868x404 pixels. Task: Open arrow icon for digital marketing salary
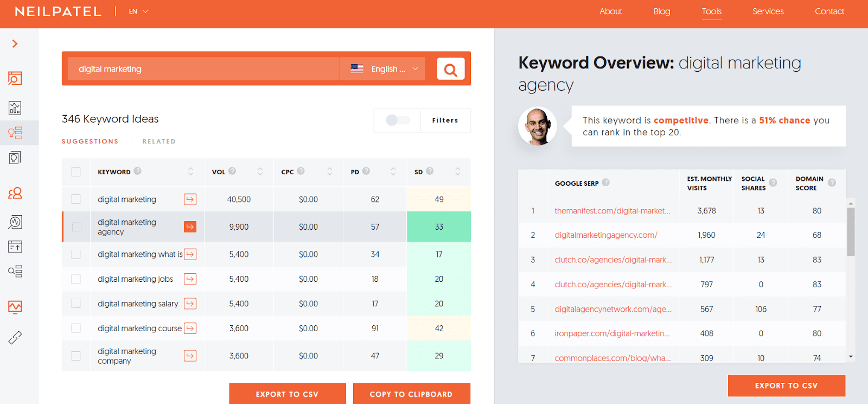tap(190, 304)
